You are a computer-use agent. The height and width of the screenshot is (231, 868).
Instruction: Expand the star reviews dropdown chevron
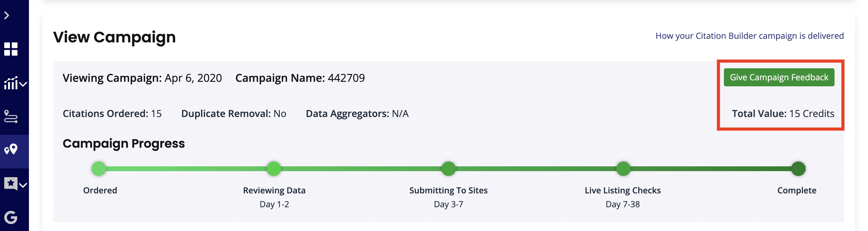pyautogui.click(x=23, y=185)
